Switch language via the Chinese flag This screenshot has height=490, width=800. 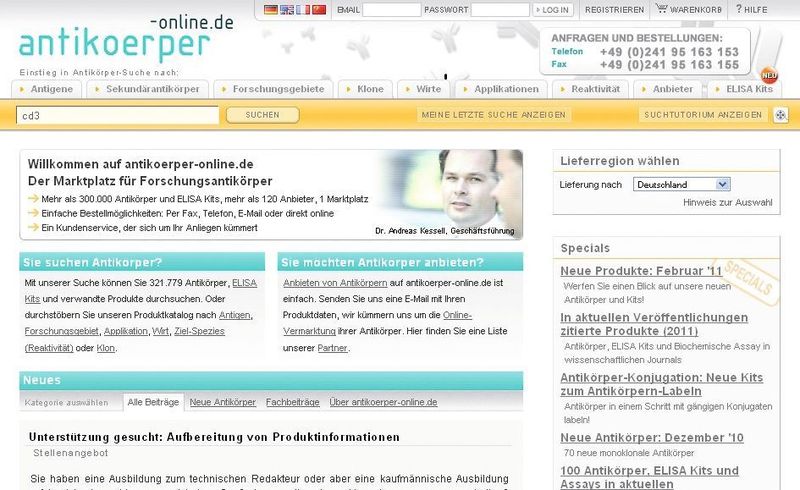click(319, 9)
